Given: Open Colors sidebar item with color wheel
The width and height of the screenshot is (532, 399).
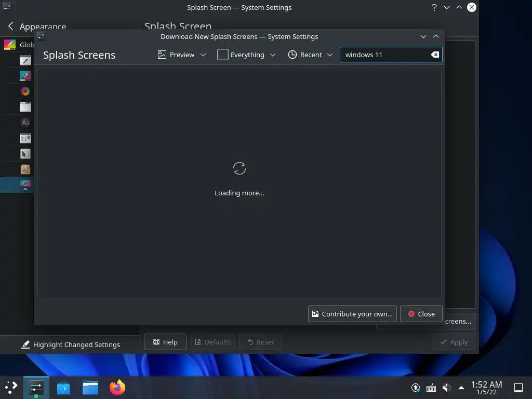Looking at the screenshot, I should click(25, 91).
